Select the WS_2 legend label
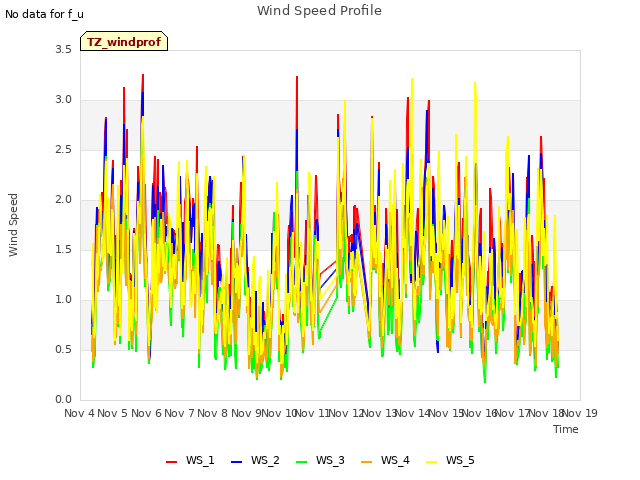640x480 pixels. click(265, 460)
